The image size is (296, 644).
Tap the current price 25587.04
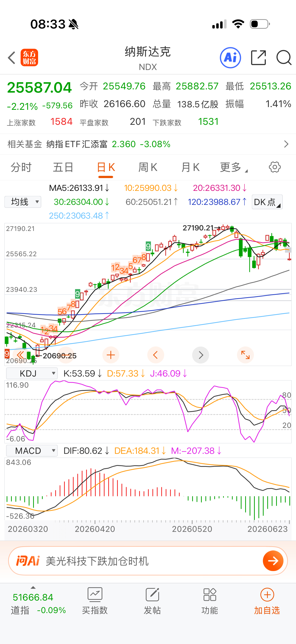pos(40,87)
